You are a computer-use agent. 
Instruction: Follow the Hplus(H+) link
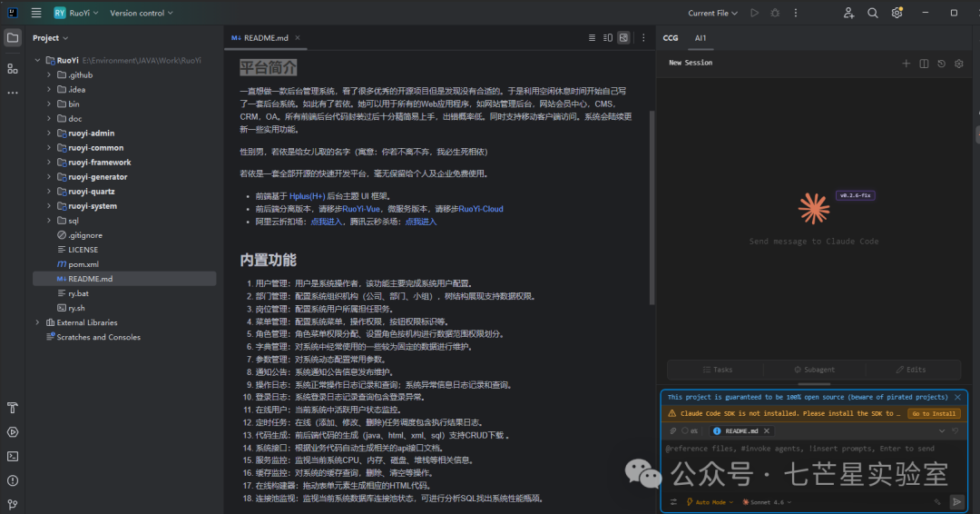click(x=307, y=196)
